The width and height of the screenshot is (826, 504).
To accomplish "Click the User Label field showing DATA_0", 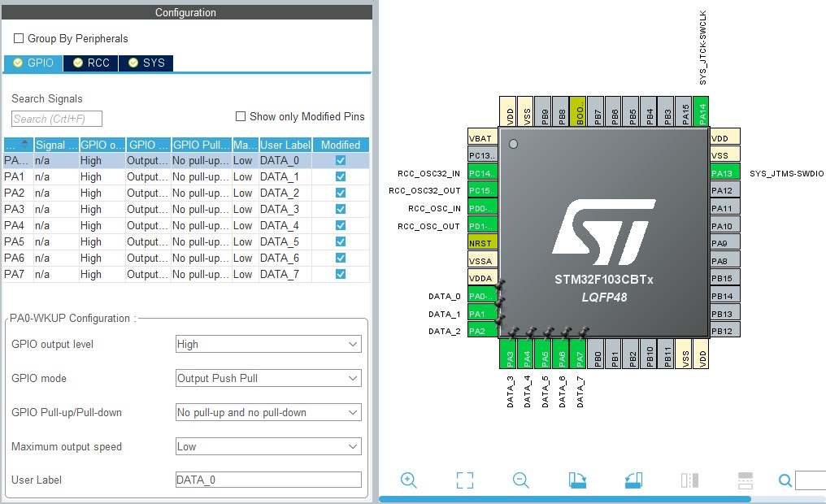I will (268, 480).
